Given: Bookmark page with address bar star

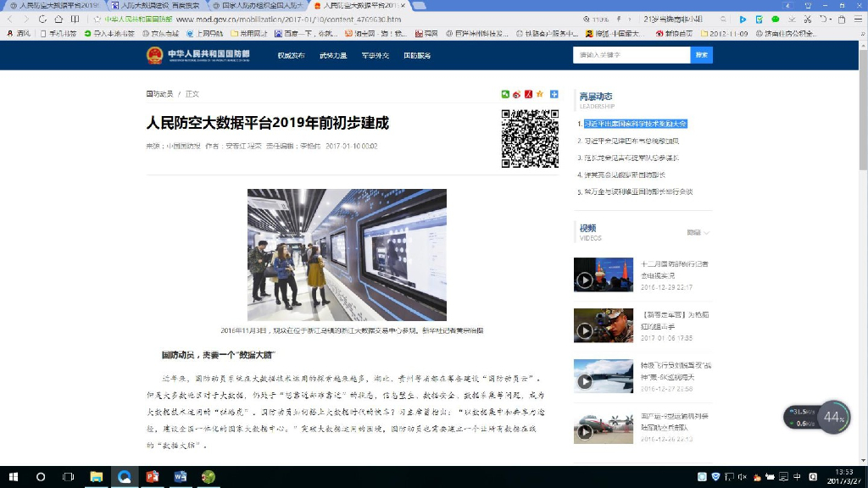Looking at the screenshot, I should click(97, 19).
